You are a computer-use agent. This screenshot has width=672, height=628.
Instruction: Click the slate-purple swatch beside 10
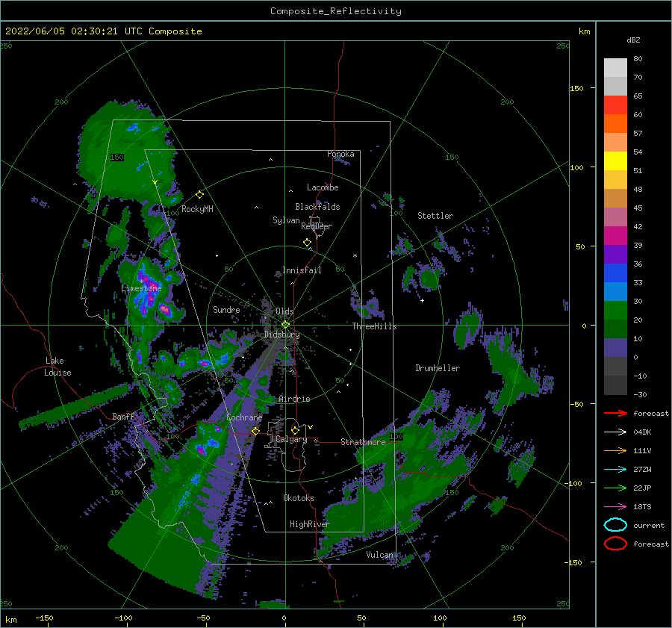tap(615, 348)
